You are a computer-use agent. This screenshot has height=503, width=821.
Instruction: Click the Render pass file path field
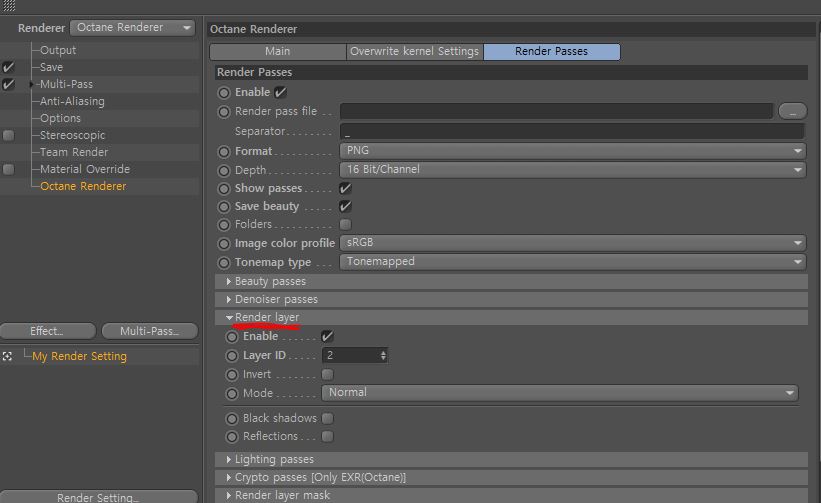tap(557, 111)
